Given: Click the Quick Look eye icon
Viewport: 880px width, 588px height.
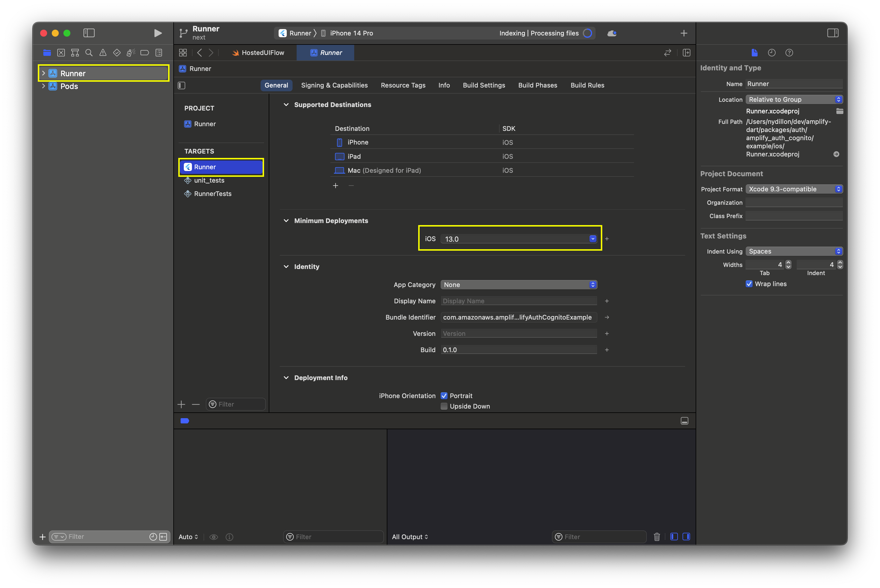Looking at the screenshot, I should [214, 537].
